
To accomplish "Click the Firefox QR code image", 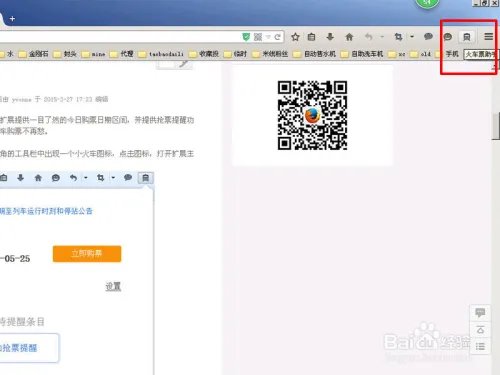I will click(x=312, y=115).
